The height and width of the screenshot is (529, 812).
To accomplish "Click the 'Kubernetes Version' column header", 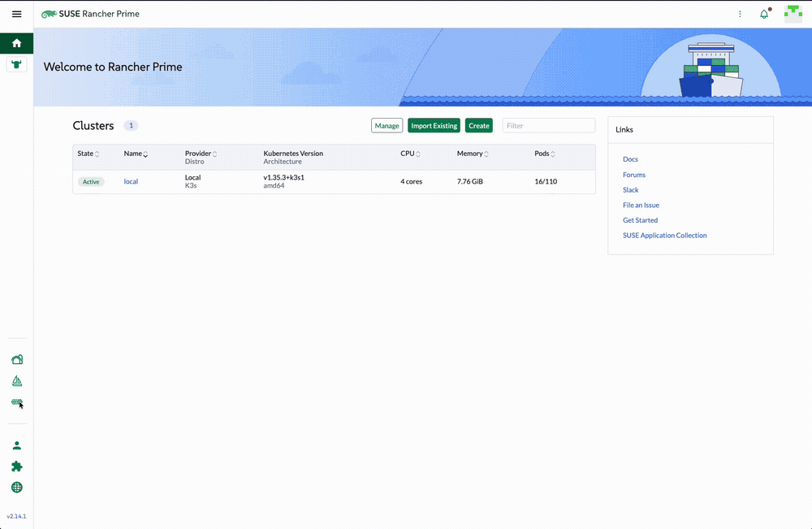I will pyautogui.click(x=293, y=154).
